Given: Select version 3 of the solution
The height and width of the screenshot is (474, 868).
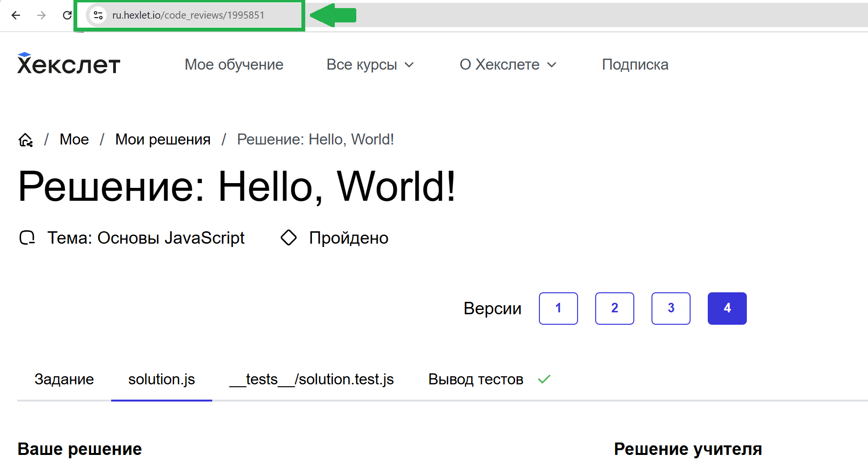Looking at the screenshot, I should point(671,309).
